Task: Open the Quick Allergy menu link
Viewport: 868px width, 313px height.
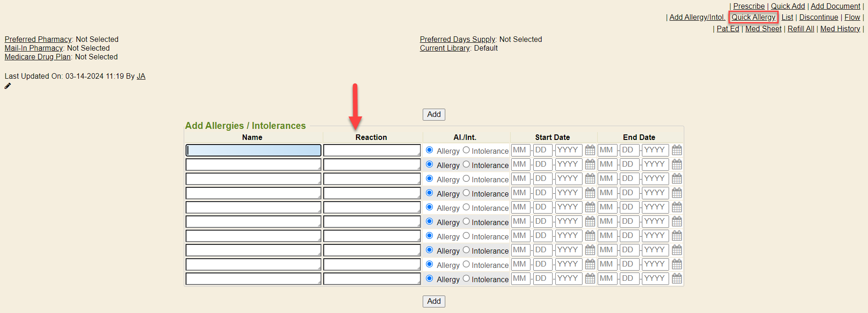Action: (x=753, y=17)
